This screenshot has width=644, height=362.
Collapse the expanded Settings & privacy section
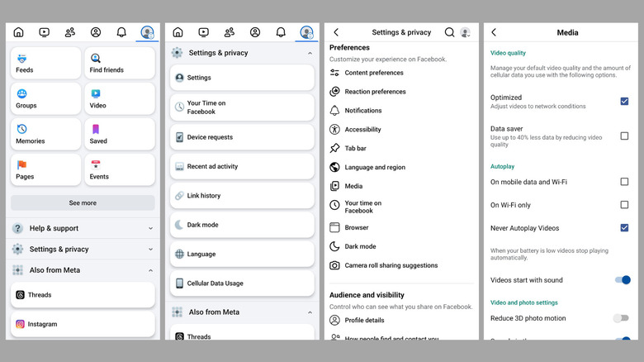click(x=310, y=53)
